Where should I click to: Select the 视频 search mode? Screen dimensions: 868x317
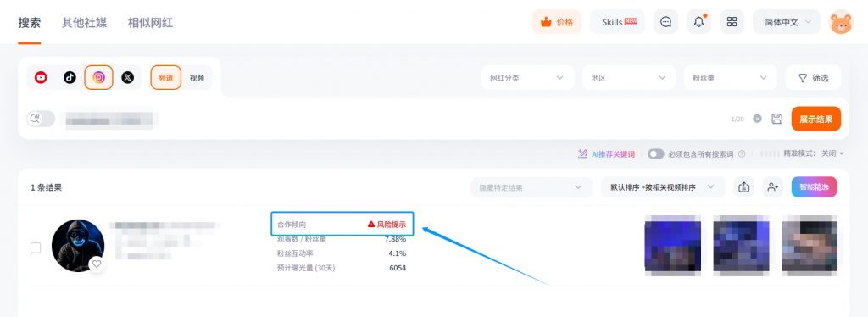[197, 77]
